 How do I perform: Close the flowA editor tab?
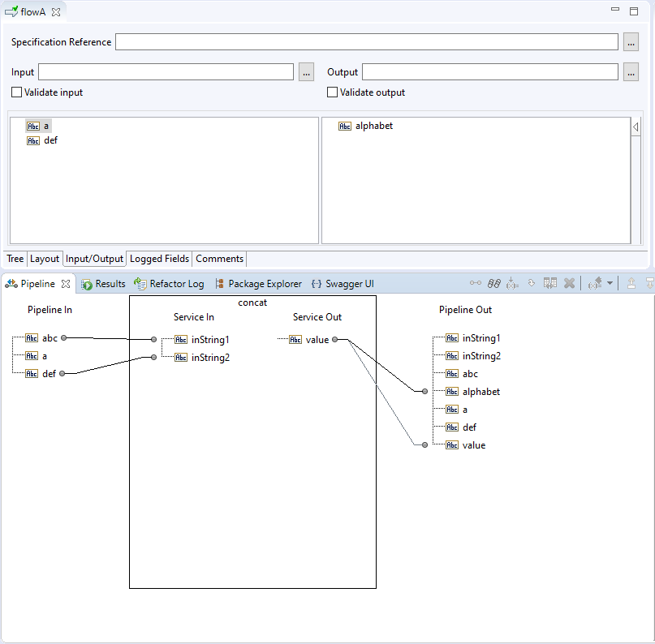point(56,12)
